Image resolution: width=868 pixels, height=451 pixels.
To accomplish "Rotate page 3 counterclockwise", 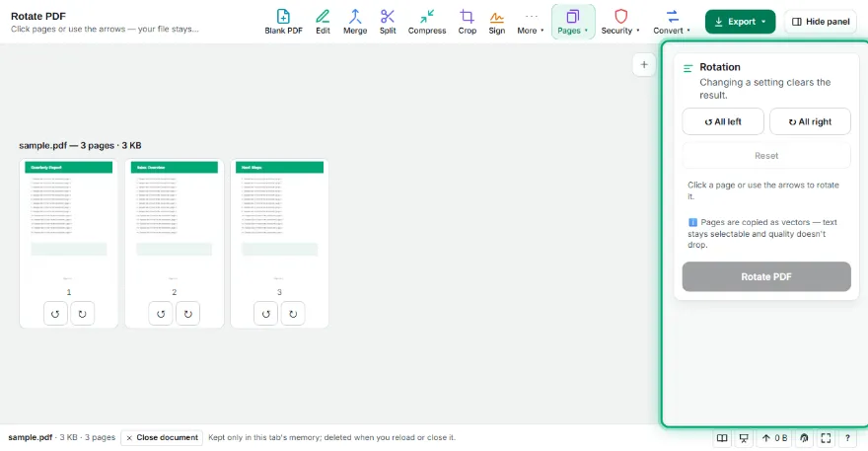I will click(x=265, y=314).
